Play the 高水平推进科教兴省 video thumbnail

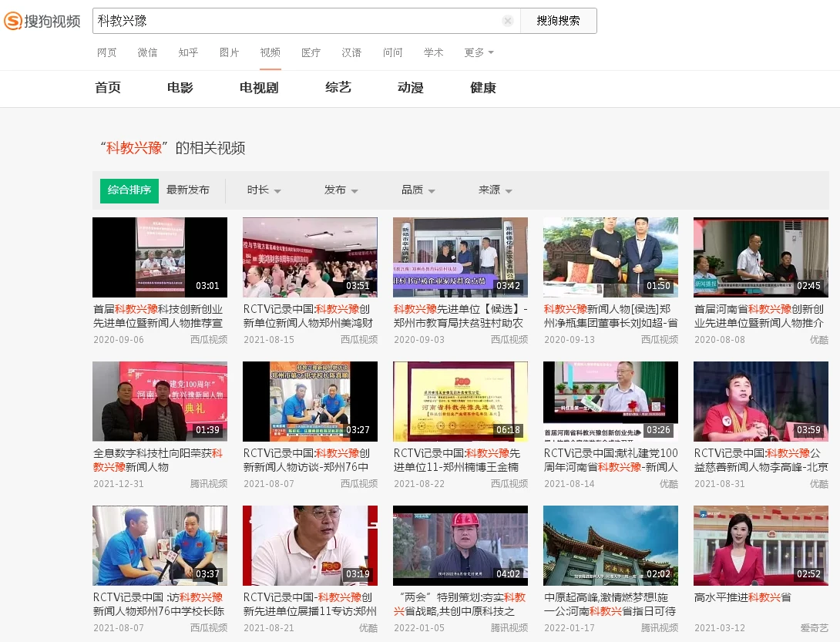pyautogui.click(x=761, y=545)
